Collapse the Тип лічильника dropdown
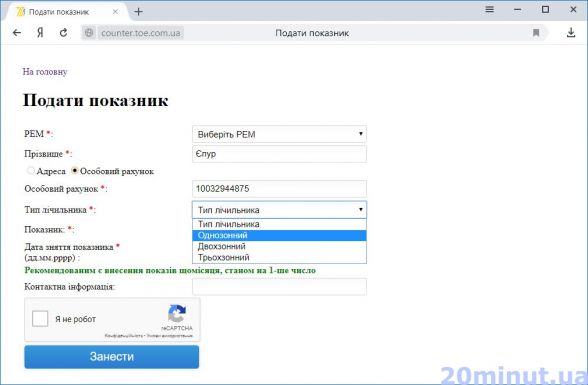The image size is (588, 385). tap(279, 210)
